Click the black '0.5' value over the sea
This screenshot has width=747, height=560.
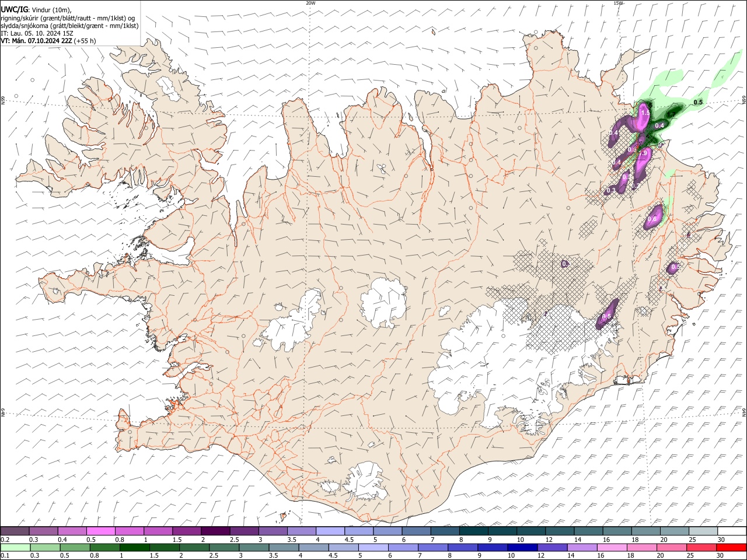[x=698, y=102]
